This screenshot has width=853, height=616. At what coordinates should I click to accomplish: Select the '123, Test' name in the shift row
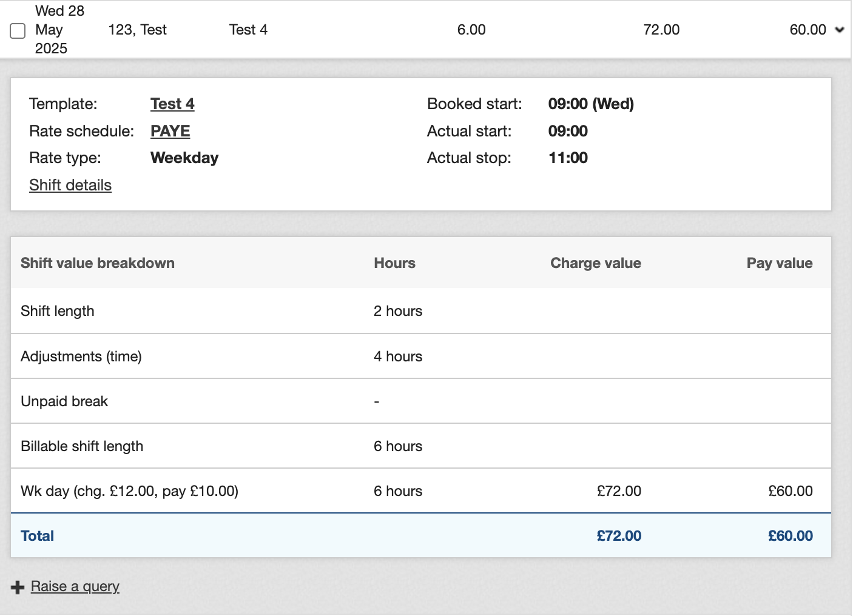pos(137,30)
